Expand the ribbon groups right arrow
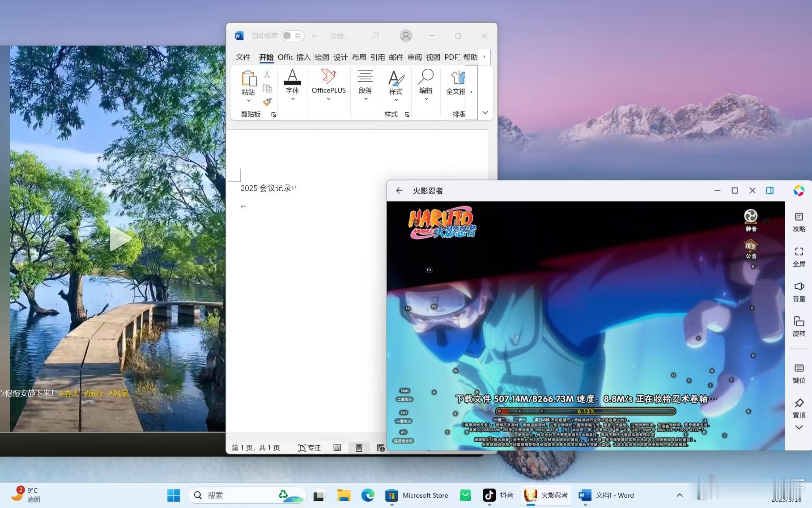The width and height of the screenshot is (812, 508). pyautogui.click(x=471, y=92)
